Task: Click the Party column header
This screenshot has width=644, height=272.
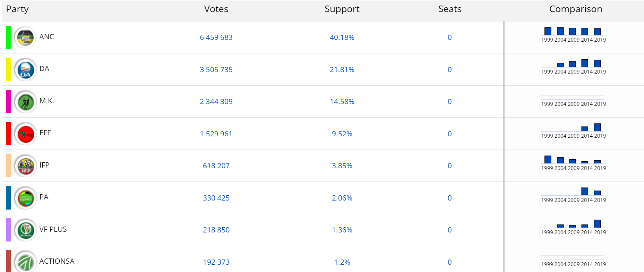Action: [17, 9]
